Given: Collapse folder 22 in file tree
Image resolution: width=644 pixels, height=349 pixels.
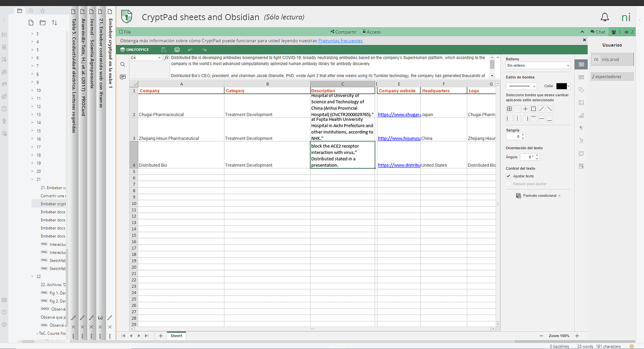Looking at the screenshot, I should pos(32,277).
